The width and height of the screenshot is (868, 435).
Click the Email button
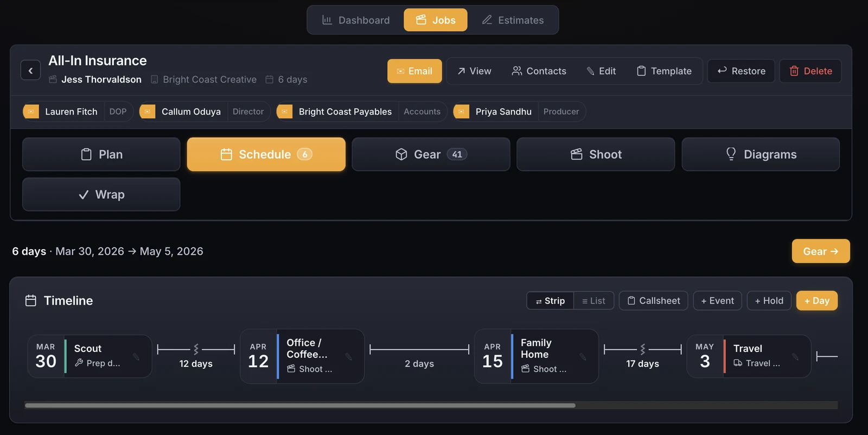[414, 71]
